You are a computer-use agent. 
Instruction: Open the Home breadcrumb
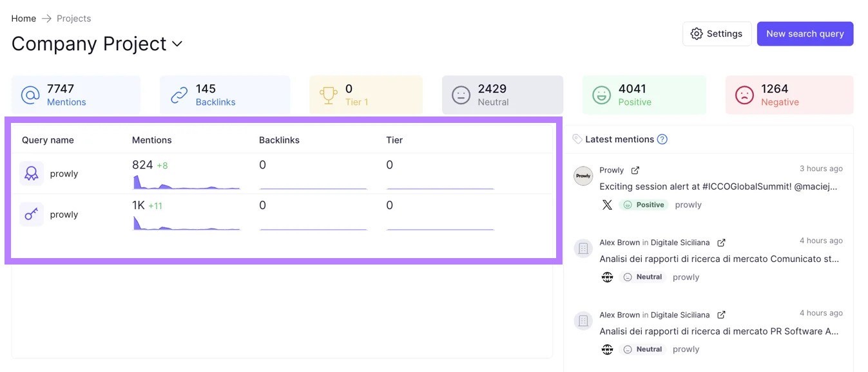23,18
